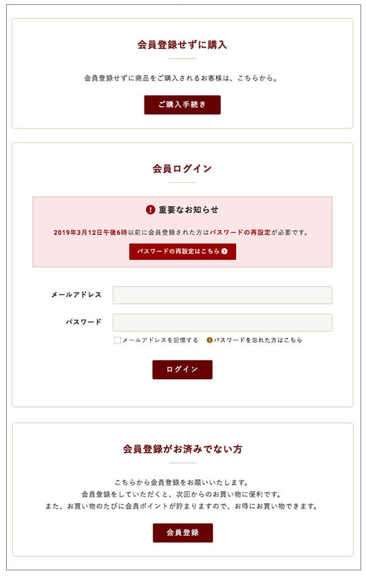Screen dimensions: 366x588
Task: Open パスワードを忘れた方はこちら link
Action: [x=257, y=340]
